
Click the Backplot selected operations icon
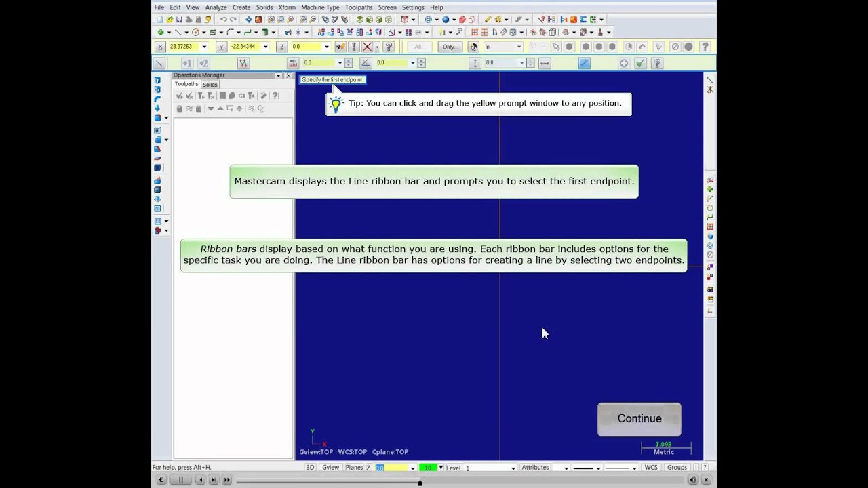pos(222,96)
